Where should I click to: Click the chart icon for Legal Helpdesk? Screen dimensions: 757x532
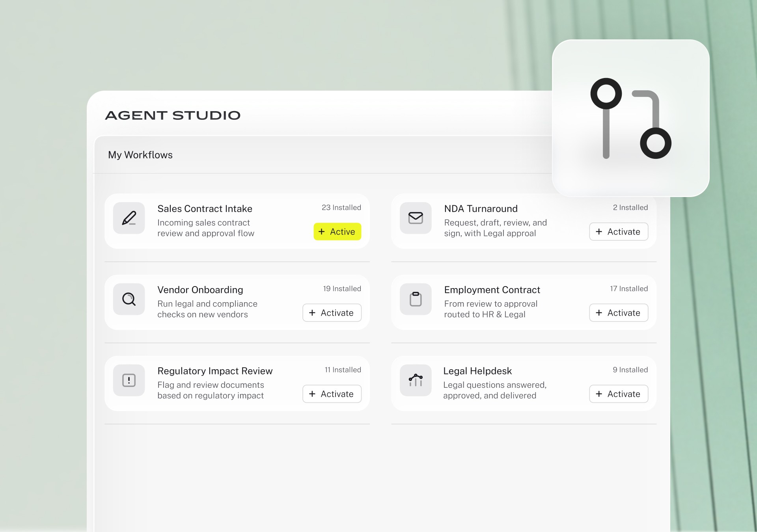[415, 380]
